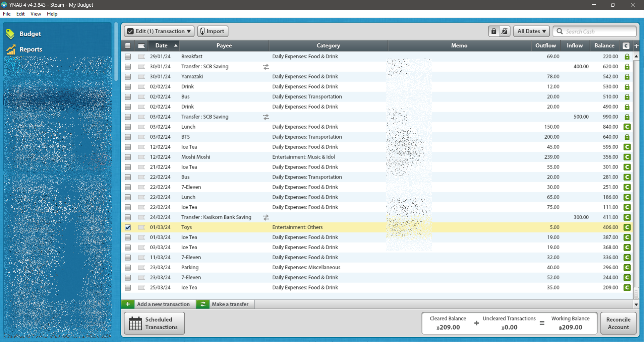Open the All Dates filter dropdown

[531, 31]
